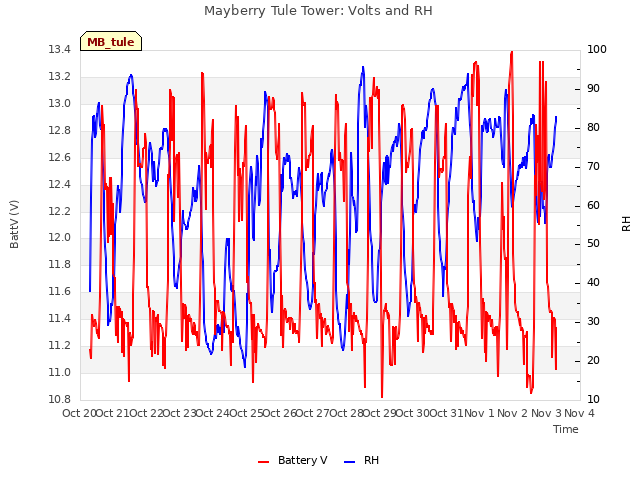The height and width of the screenshot is (480, 640).
Task: Click the Time x-axis label
Action: tap(566, 429)
